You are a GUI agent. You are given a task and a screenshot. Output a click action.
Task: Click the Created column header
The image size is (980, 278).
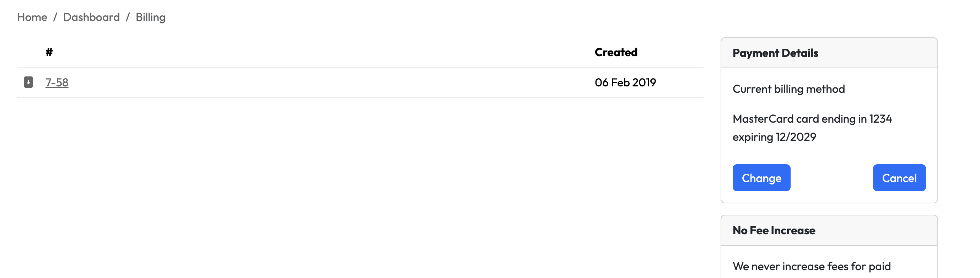point(615,52)
